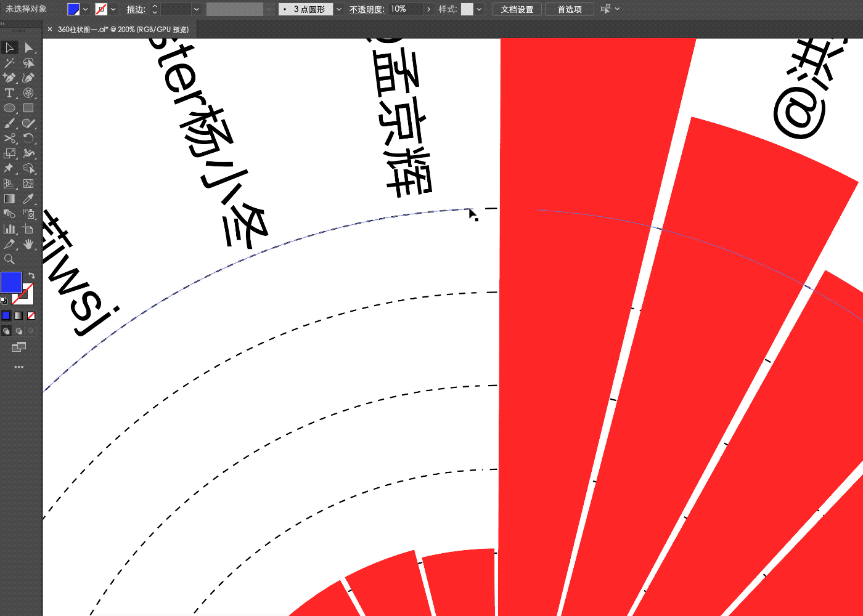Apply Gradient mode button

tap(18, 315)
